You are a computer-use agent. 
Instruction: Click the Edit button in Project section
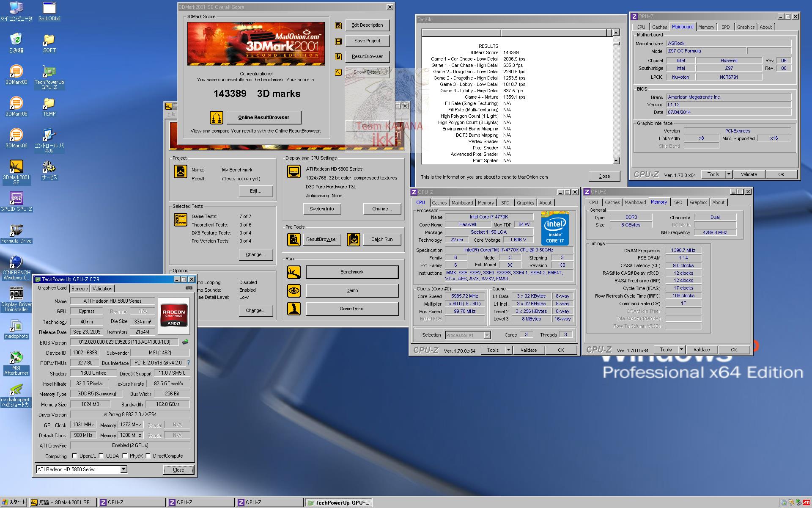pos(256,191)
